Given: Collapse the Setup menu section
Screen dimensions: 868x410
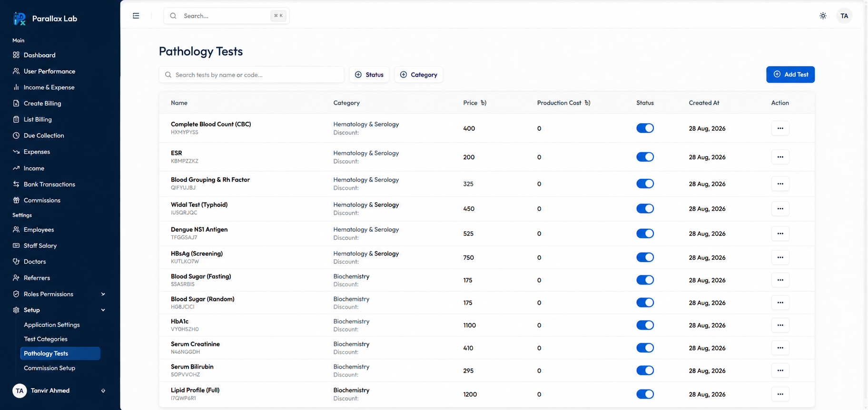Looking at the screenshot, I should pyautogui.click(x=59, y=310).
